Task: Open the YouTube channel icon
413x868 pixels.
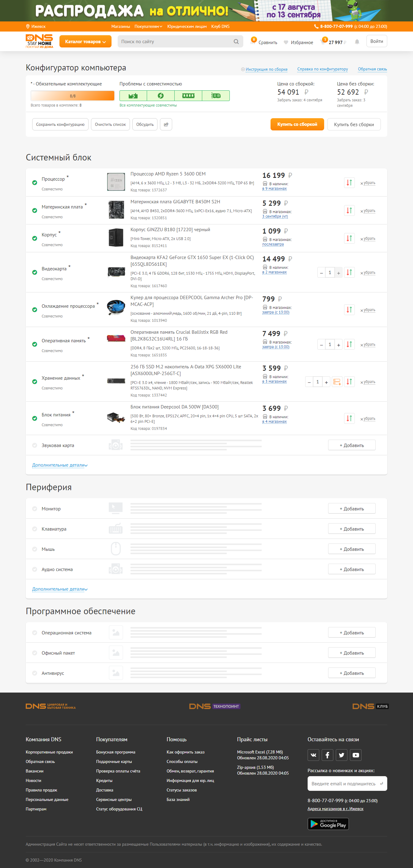Action: (356, 755)
